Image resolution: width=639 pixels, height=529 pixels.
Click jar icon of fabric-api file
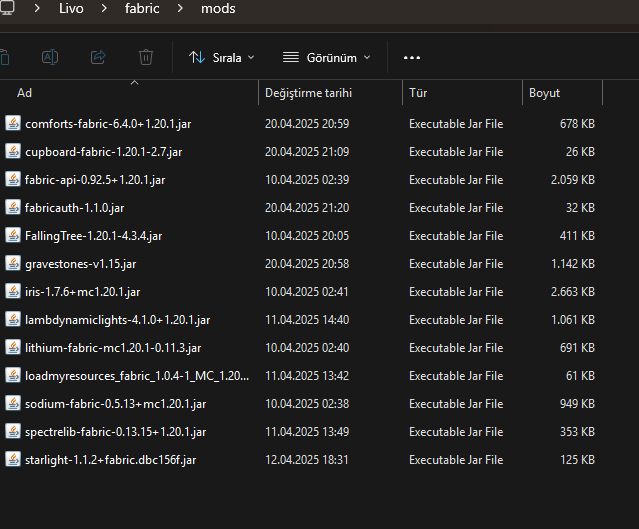click(x=13, y=179)
